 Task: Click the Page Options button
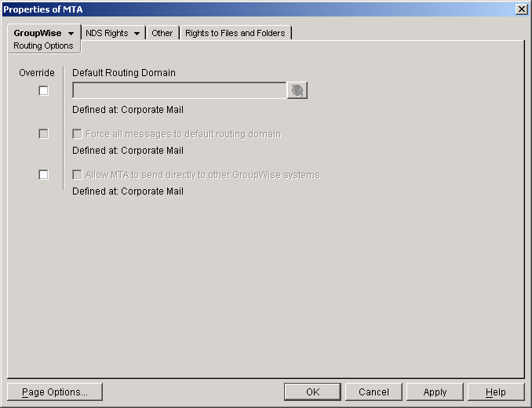pos(55,392)
